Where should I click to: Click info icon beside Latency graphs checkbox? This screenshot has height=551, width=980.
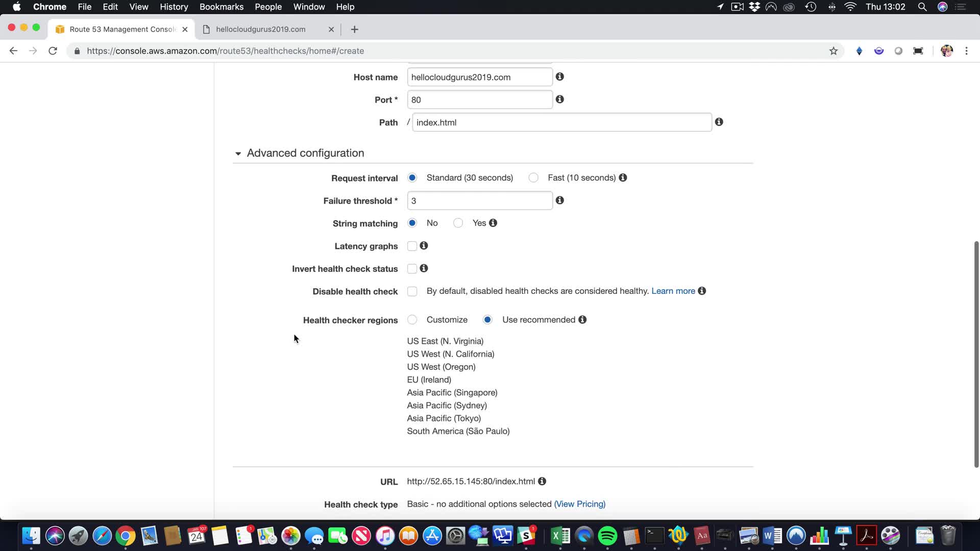(424, 245)
